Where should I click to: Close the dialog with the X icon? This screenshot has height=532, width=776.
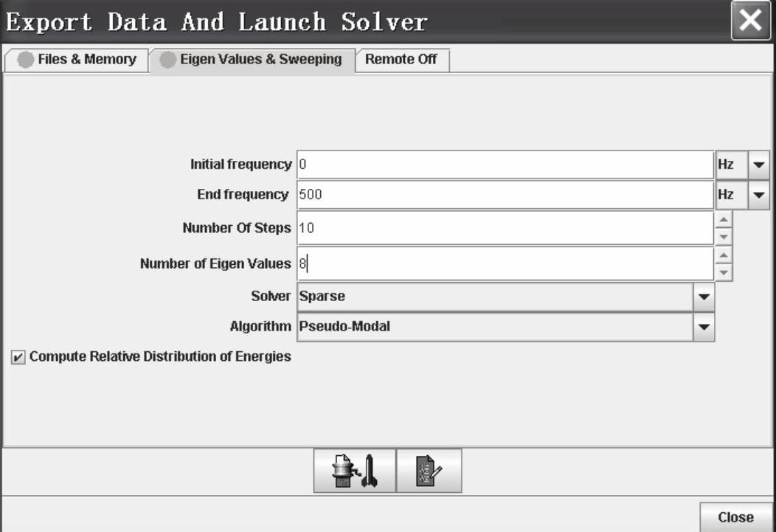(750, 21)
